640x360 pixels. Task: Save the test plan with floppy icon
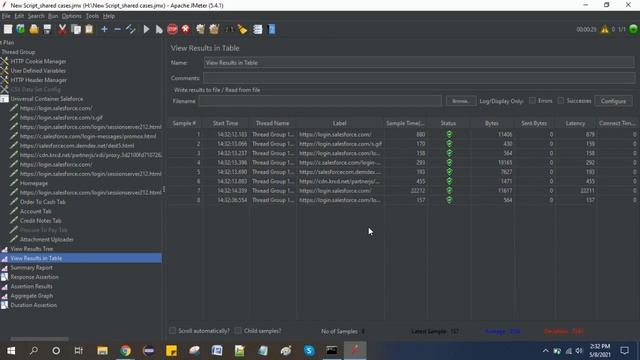pos(47,29)
